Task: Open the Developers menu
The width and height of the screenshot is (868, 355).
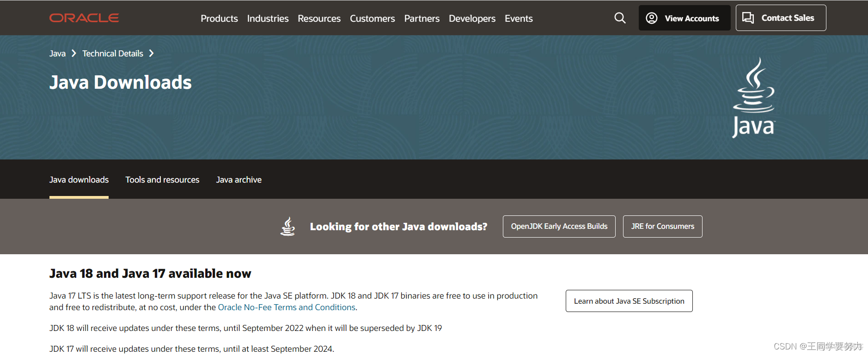Action: (x=472, y=18)
